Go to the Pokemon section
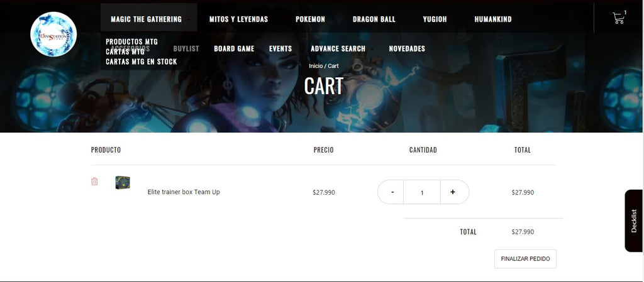644x282 pixels. pyautogui.click(x=310, y=19)
